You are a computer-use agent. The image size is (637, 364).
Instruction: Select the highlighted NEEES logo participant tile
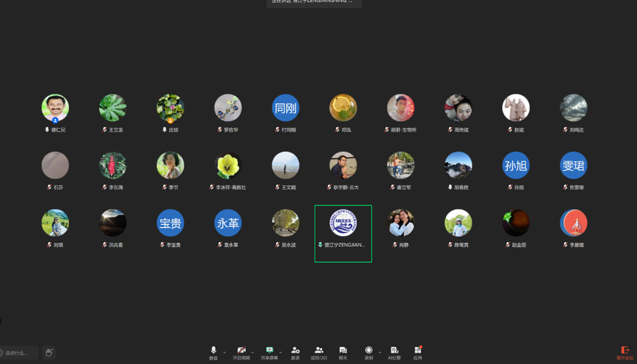pyautogui.click(x=343, y=233)
